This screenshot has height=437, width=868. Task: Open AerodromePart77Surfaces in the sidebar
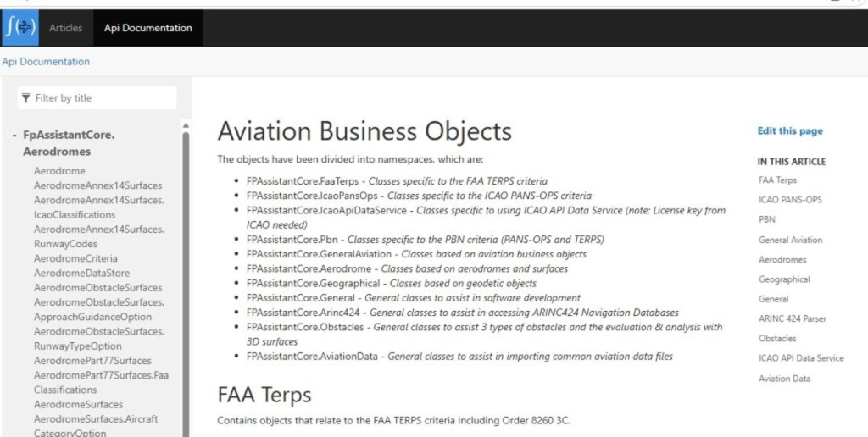[x=92, y=361]
